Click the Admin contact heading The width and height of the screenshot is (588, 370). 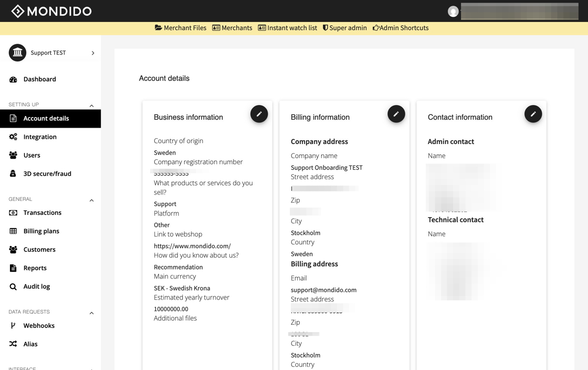coord(451,141)
